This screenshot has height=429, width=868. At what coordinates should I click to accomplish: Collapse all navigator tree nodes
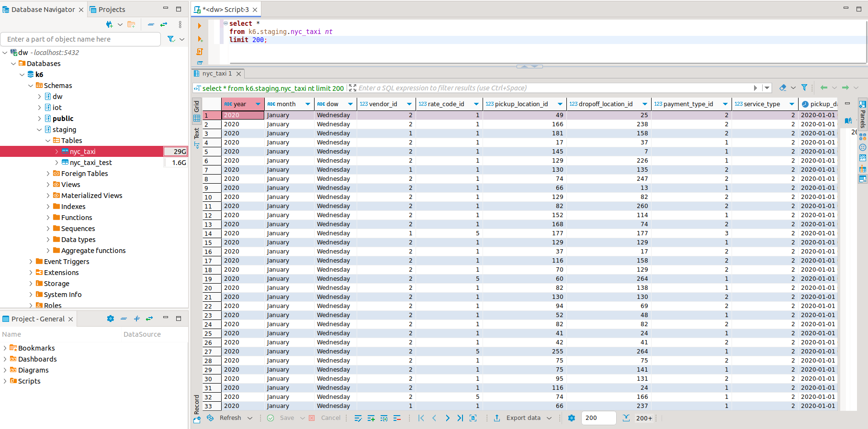tap(151, 24)
